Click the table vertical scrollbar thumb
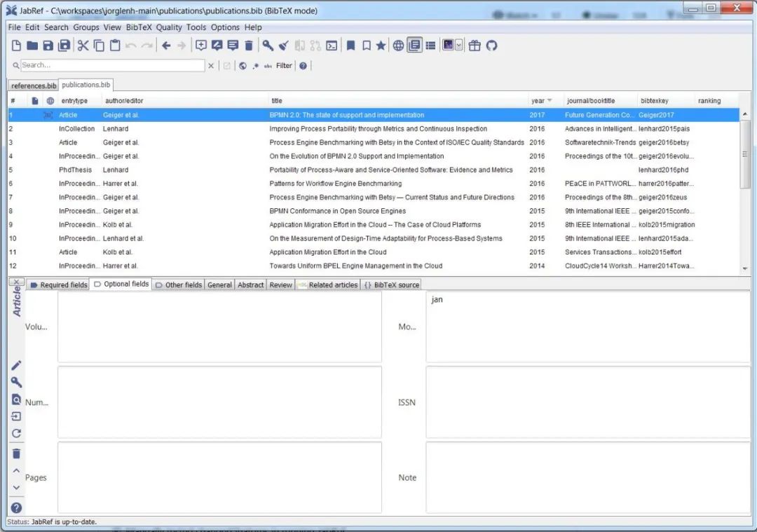This screenshot has width=757, height=532. click(x=745, y=154)
